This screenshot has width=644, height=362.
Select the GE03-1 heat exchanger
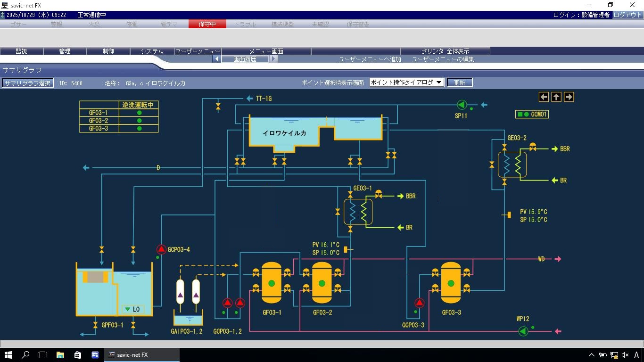coord(358,212)
